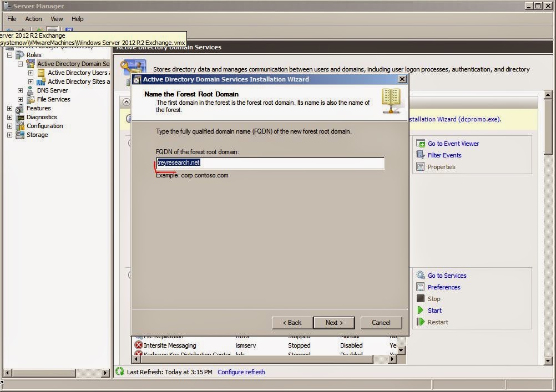Click the green Start arrow icon
The height and width of the screenshot is (392, 556).
click(421, 310)
